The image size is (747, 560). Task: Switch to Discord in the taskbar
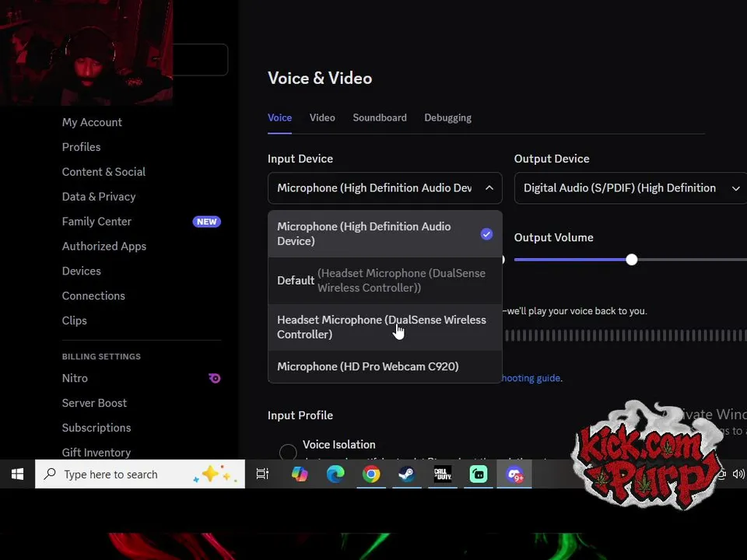point(514,474)
